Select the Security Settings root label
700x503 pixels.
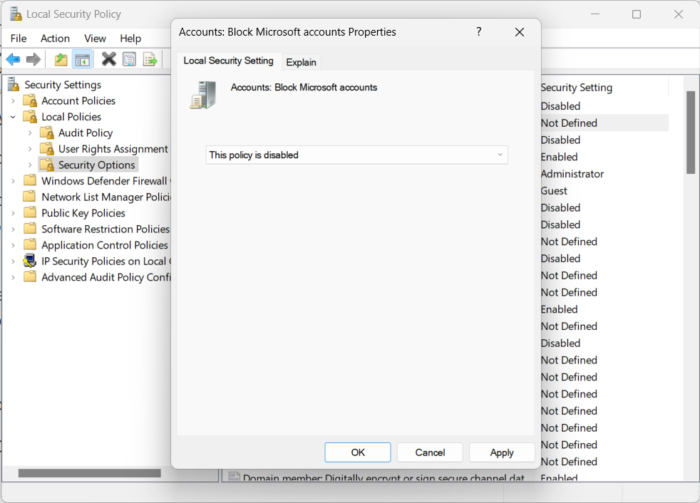pyautogui.click(x=62, y=84)
